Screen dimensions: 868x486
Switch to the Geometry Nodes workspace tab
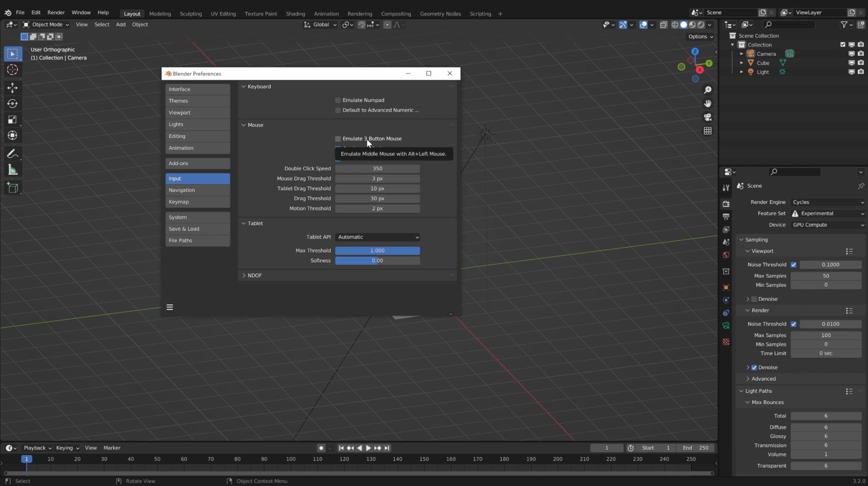pyautogui.click(x=440, y=14)
